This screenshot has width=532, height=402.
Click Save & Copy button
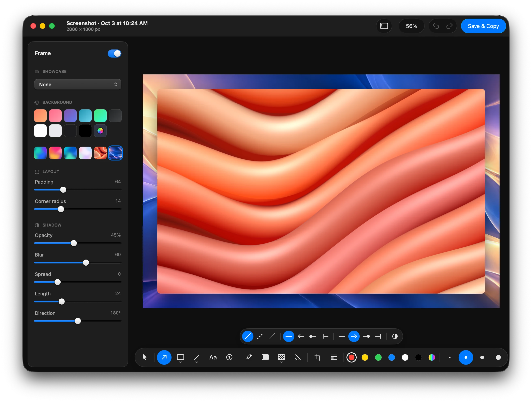point(483,26)
